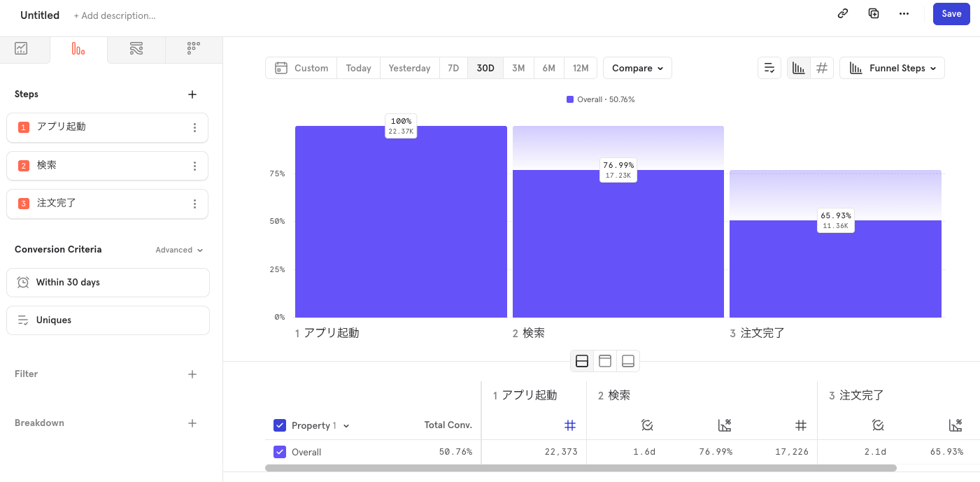Switch to the Segmentation chart type icon
The height and width of the screenshot is (482, 980).
pyautogui.click(x=21, y=48)
